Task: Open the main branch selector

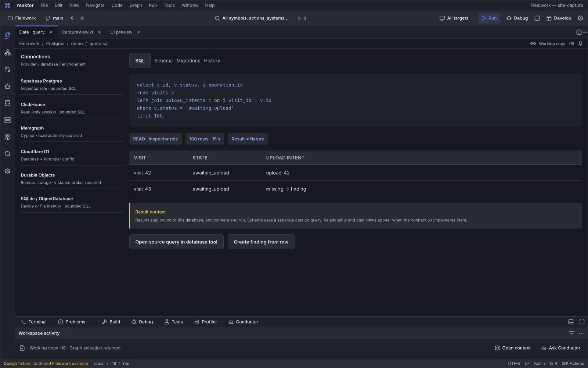Action: (54, 18)
